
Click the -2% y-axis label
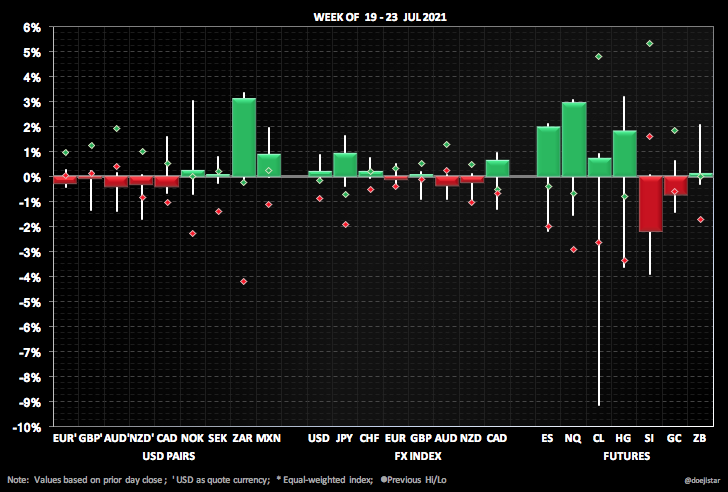coord(31,227)
